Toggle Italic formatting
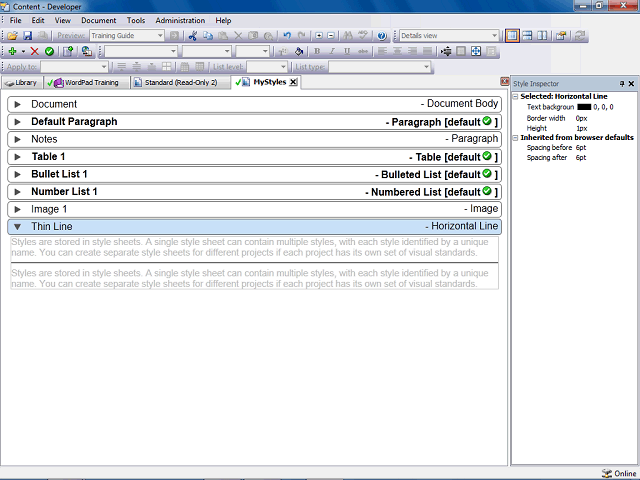Screen dimensions: 640x480 332,51
